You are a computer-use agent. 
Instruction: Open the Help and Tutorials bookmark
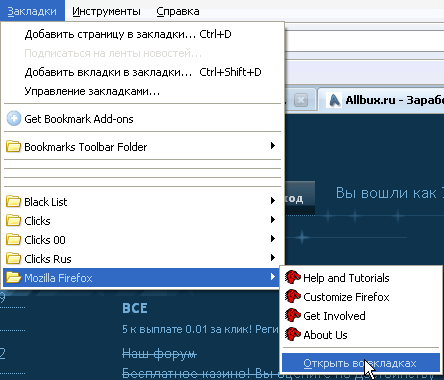(x=346, y=278)
